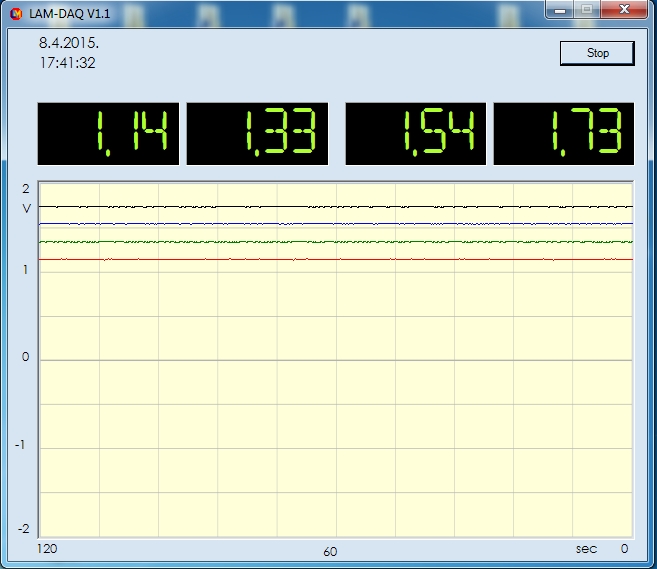This screenshot has height=569, width=657.
Task: Click the 1.73 digital readout
Action: pos(565,133)
